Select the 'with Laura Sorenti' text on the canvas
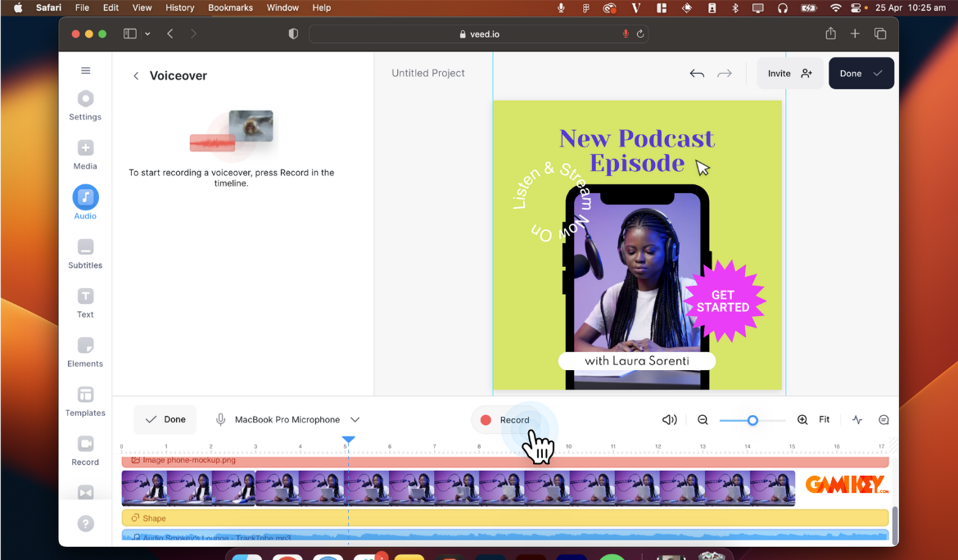 (x=637, y=361)
